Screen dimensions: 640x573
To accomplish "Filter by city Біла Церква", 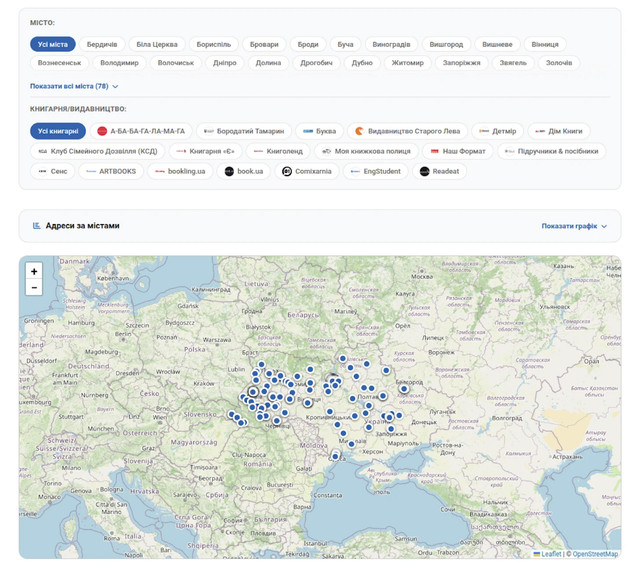I will pos(157,44).
